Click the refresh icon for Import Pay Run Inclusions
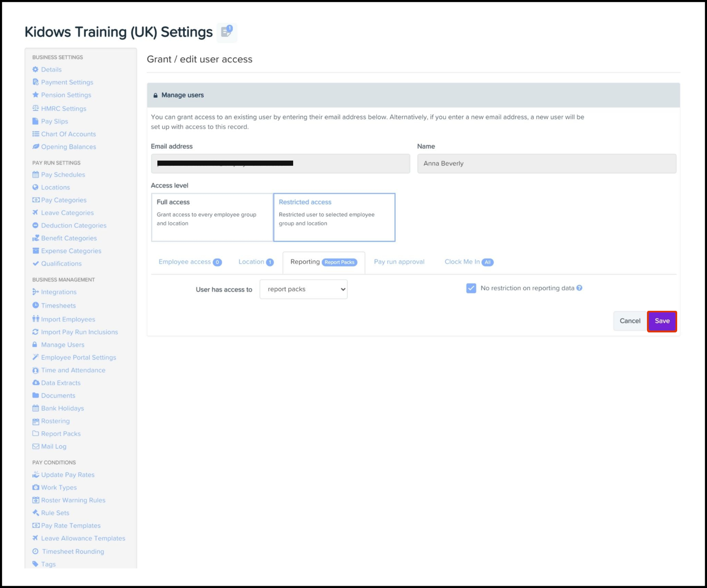The width and height of the screenshot is (707, 588). coord(35,332)
